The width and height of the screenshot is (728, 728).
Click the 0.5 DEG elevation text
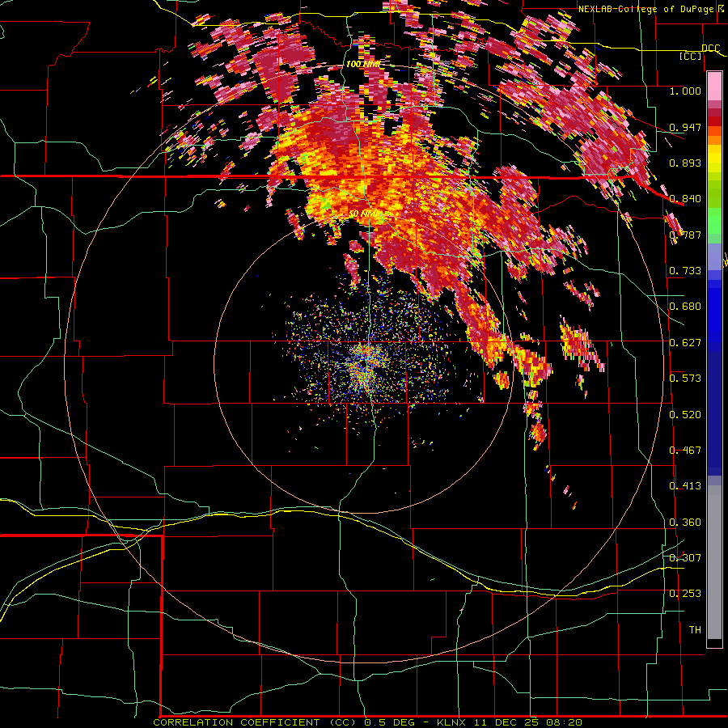tap(390, 722)
